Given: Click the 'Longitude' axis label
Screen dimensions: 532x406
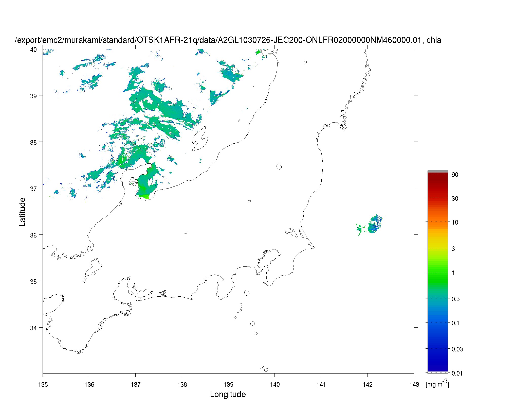Looking at the screenshot, I should coord(228,394).
